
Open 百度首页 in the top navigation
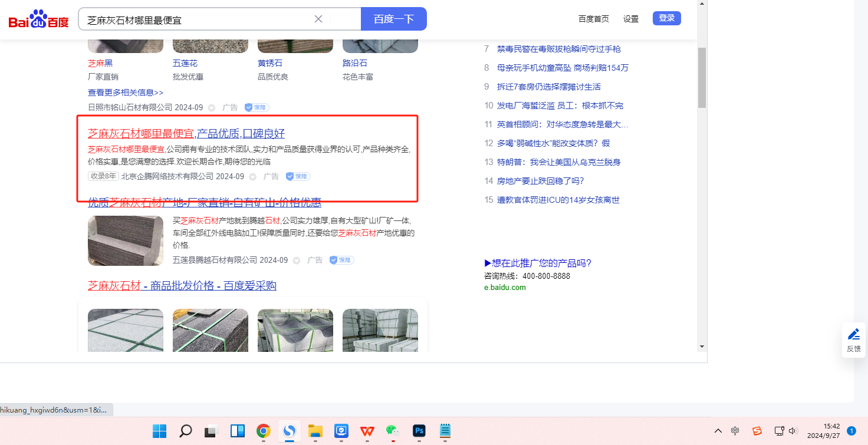[593, 19]
